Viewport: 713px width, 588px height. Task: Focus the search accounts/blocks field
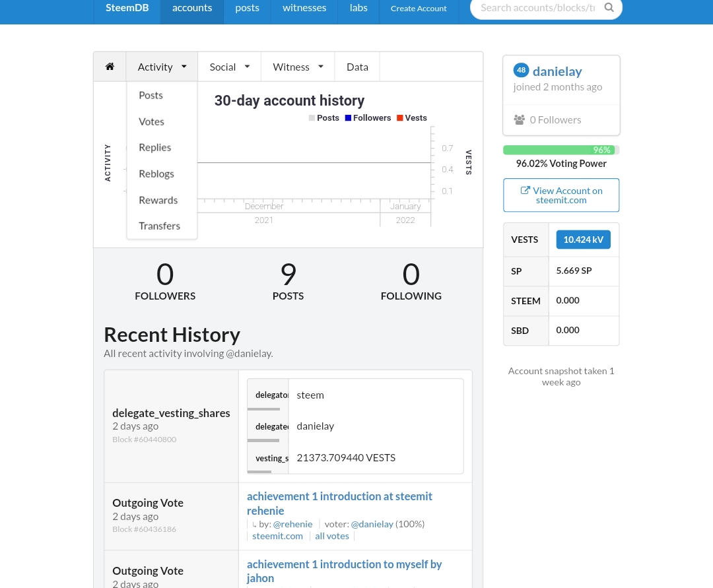[538, 8]
